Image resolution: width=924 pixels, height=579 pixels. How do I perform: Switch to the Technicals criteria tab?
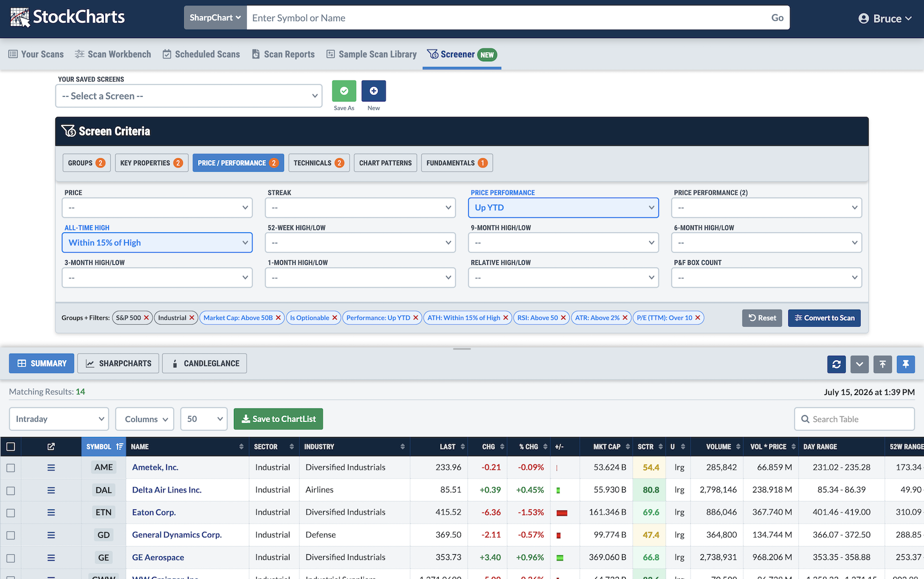coord(319,163)
